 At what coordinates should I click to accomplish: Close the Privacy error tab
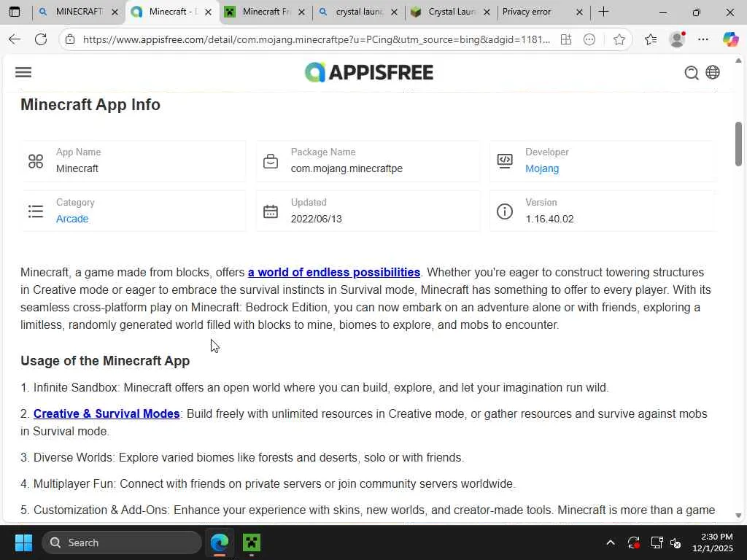tap(579, 12)
